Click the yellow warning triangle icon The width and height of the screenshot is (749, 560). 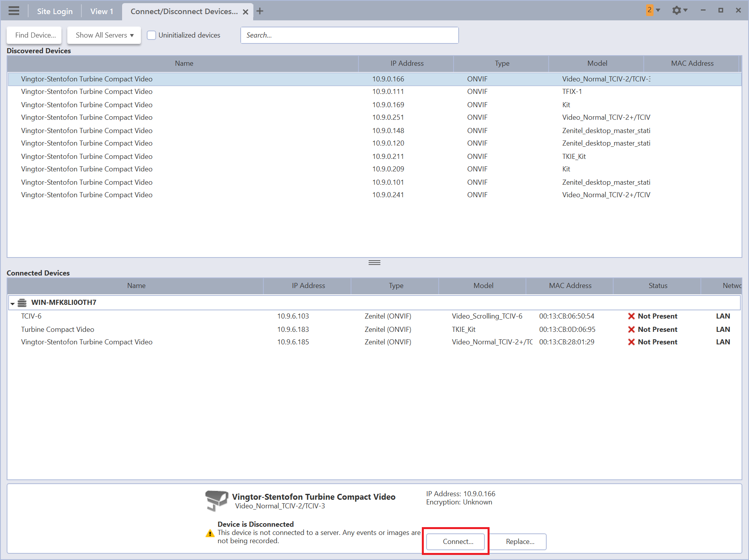click(x=210, y=533)
